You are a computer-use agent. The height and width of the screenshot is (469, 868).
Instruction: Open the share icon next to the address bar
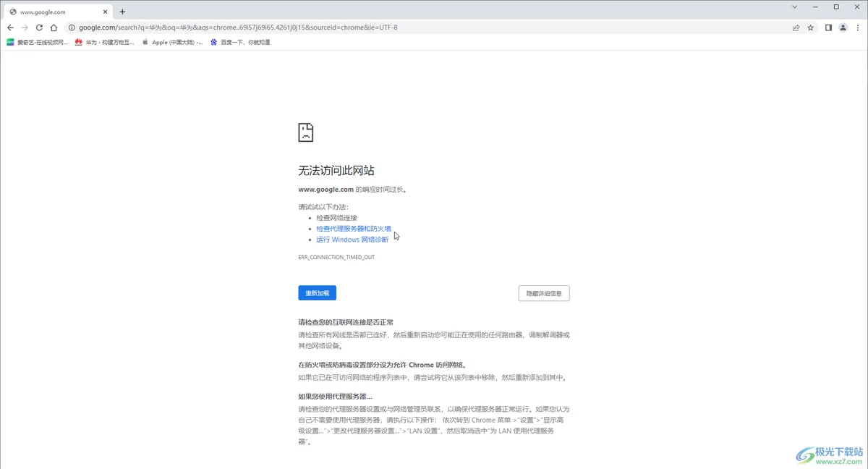click(796, 28)
